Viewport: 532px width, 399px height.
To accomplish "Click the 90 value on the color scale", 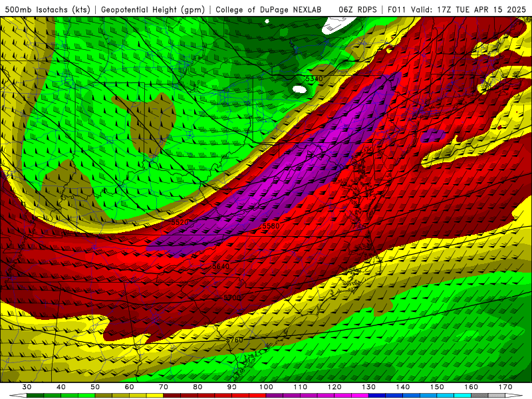I will [x=232, y=387].
